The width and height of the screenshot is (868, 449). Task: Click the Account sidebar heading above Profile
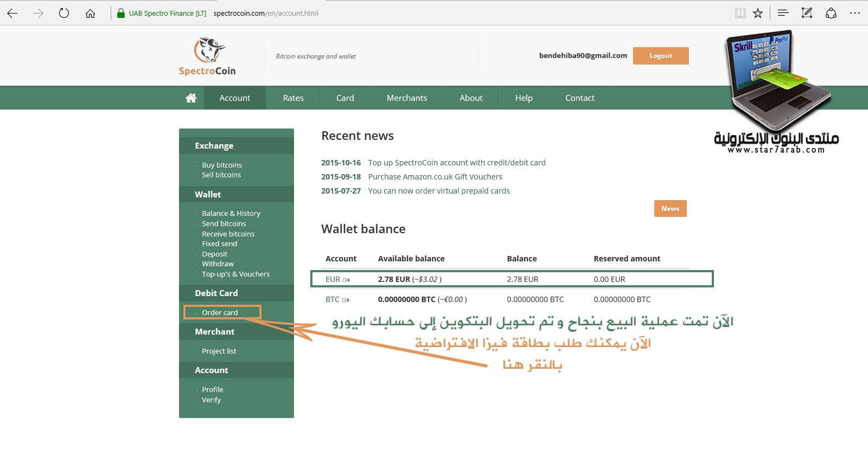(212, 370)
